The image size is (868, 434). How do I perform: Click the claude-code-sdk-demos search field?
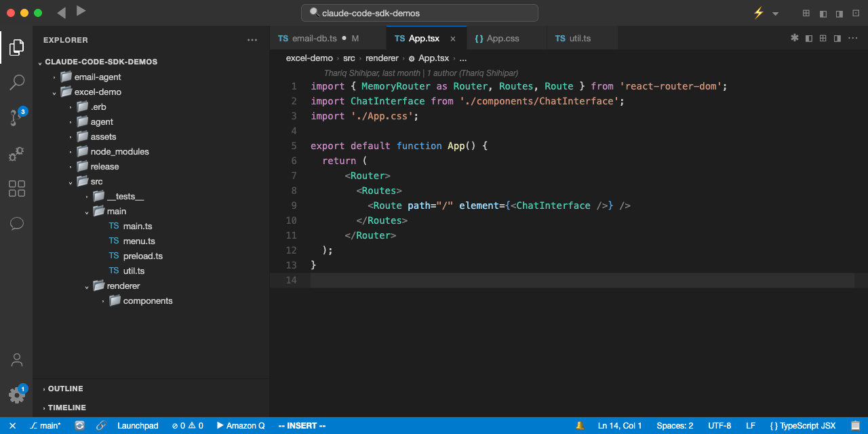tap(419, 13)
